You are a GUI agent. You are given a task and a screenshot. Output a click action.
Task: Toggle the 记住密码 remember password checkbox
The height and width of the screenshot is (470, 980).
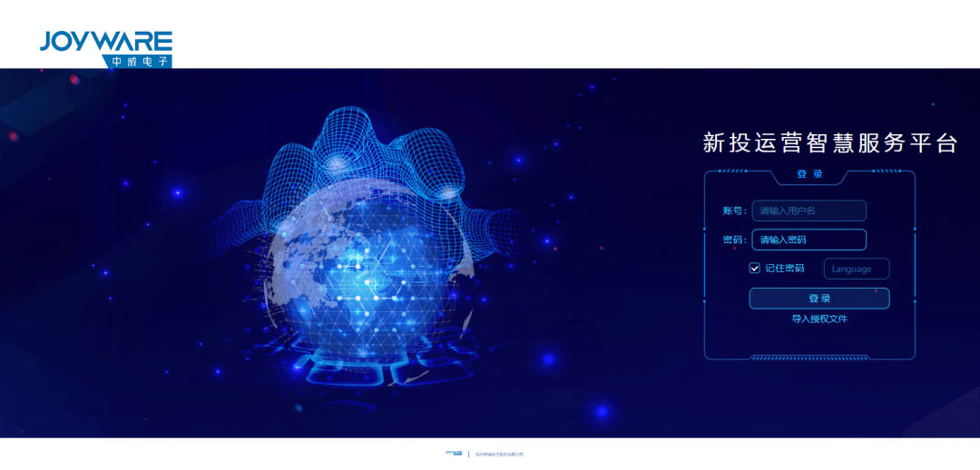[754, 269]
